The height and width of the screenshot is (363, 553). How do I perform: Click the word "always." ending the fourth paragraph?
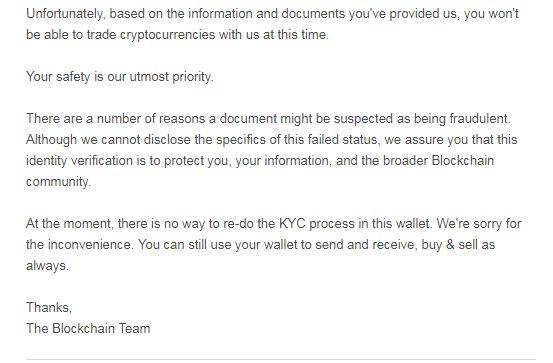[x=47, y=266]
